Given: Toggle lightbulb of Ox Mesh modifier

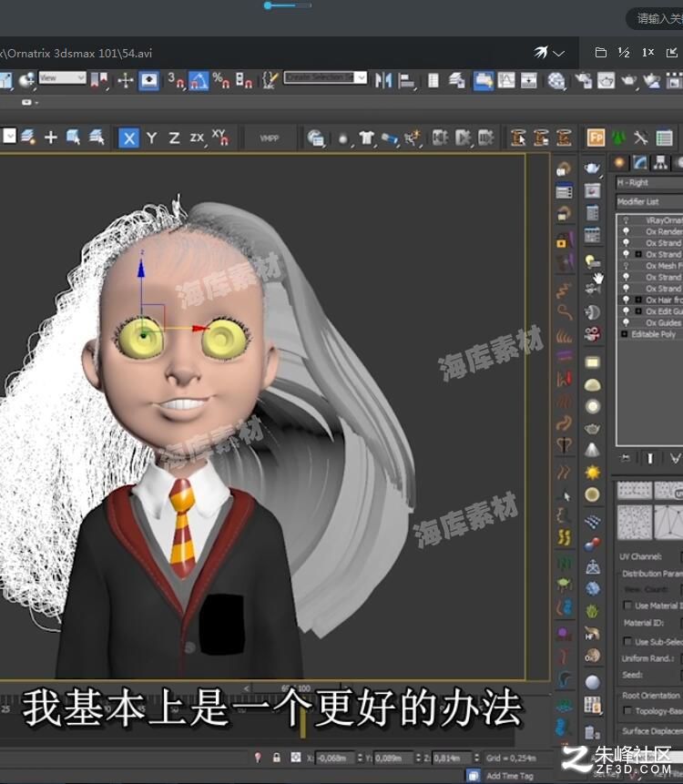Looking at the screenshot, I should tap(626, 266).
